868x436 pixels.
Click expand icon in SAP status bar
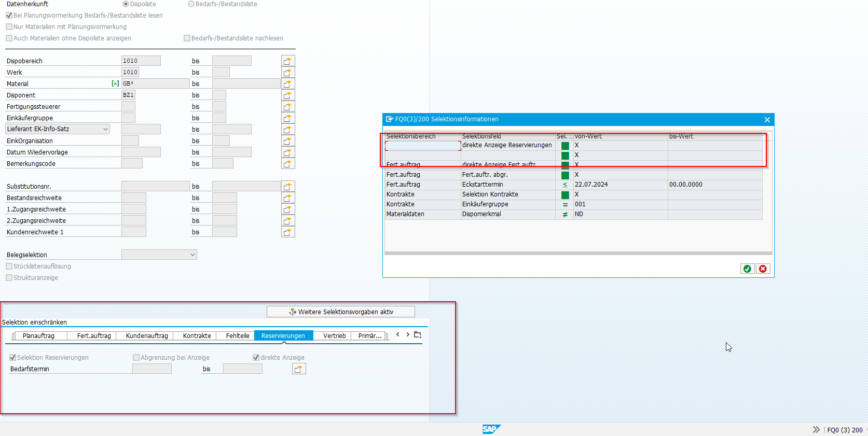(x=816, y=430)
